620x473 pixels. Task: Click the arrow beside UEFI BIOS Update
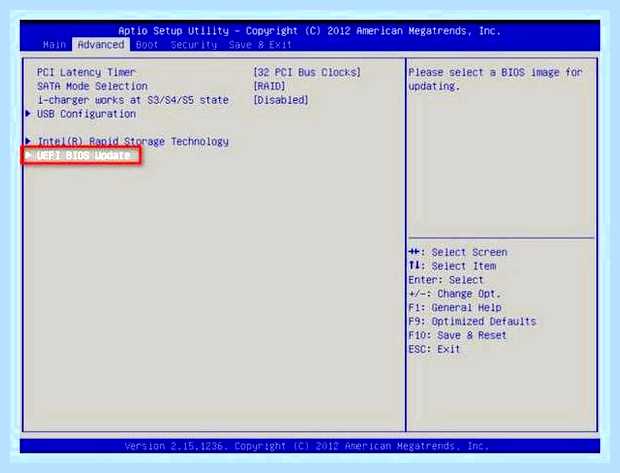click(28, 155)
